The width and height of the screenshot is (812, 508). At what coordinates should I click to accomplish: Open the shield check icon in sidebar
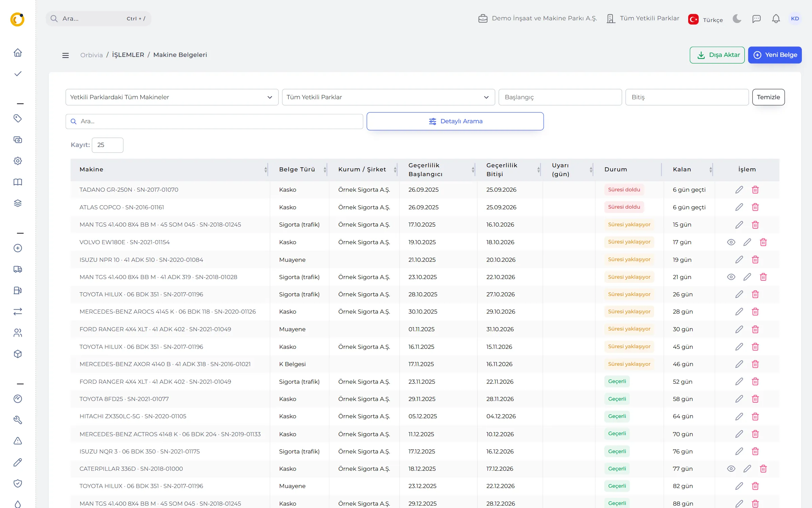pyautogui.click(x=18, y=483)
